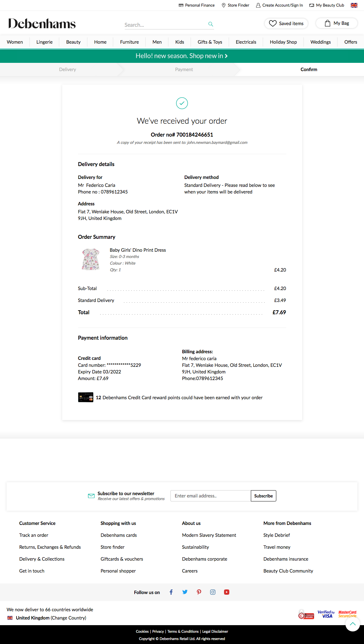Open Debenhams Twitter page
The image size is (364, 644).
point(185,592)
